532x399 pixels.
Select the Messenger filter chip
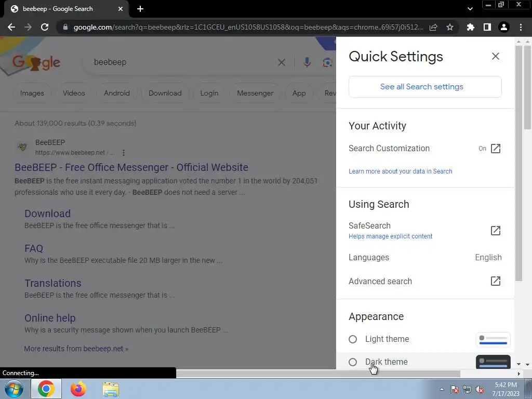coord(255,93)
